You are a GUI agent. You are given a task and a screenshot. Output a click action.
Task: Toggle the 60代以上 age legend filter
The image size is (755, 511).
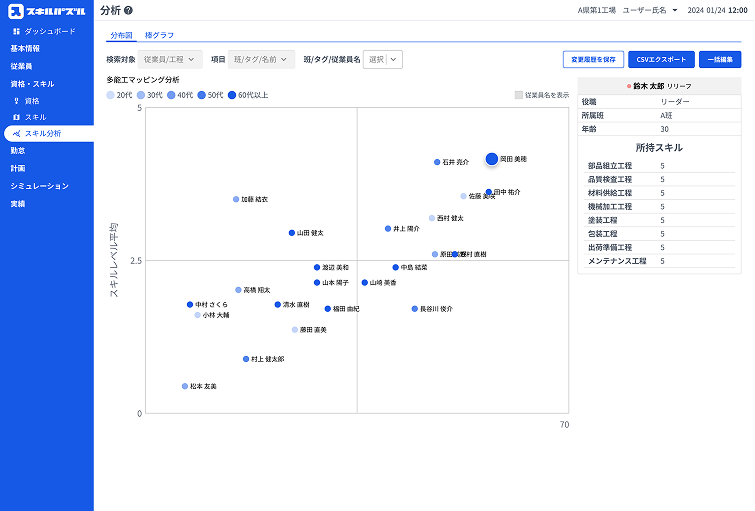[233, 95]
